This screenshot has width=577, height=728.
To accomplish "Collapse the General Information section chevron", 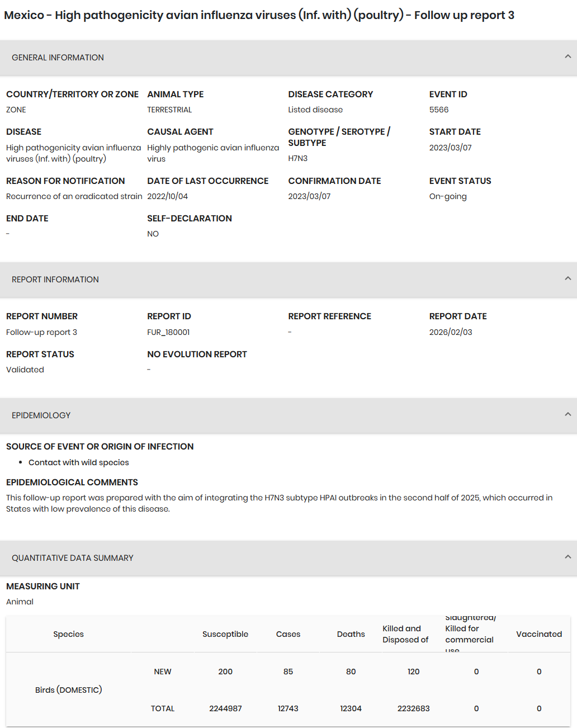I will pos(567,56).
